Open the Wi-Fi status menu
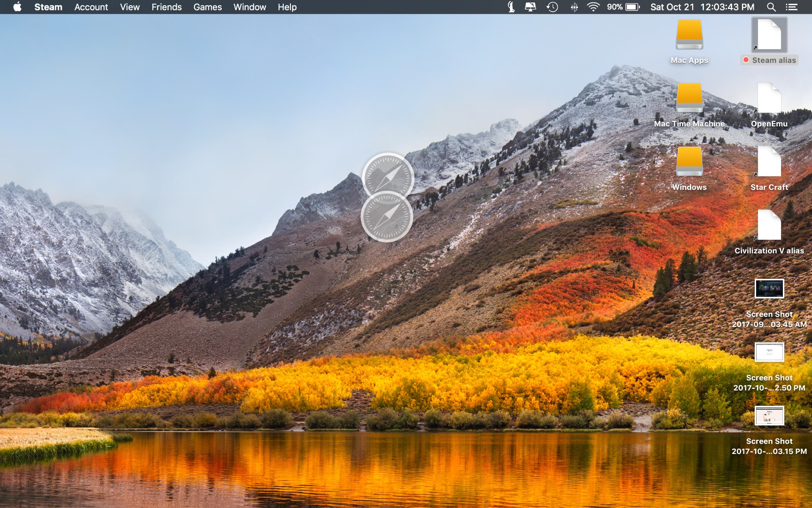 click(x=593, y=7)
